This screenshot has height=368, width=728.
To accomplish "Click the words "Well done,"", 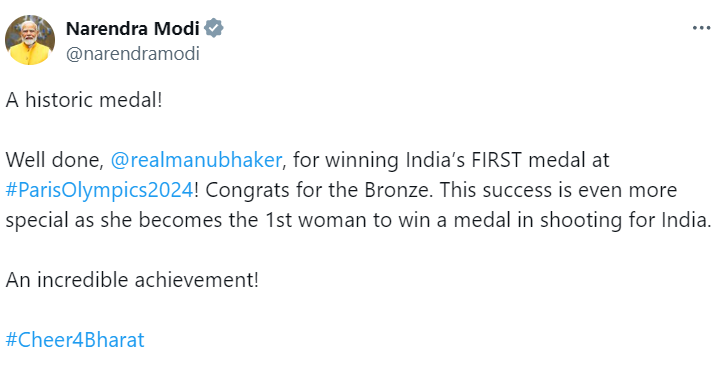I will click(x=55, y=160).
